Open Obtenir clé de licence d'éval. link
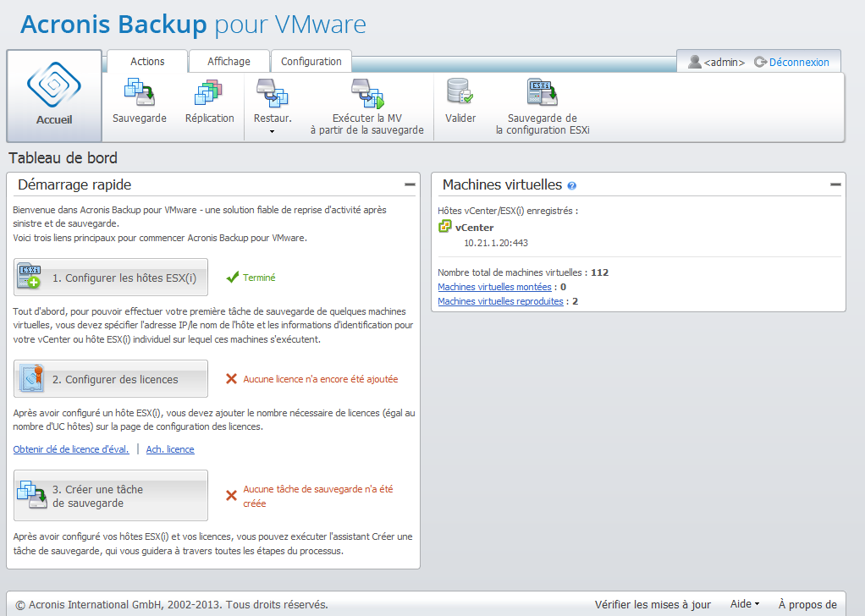865x616 pixels. [x=71, y=449]
